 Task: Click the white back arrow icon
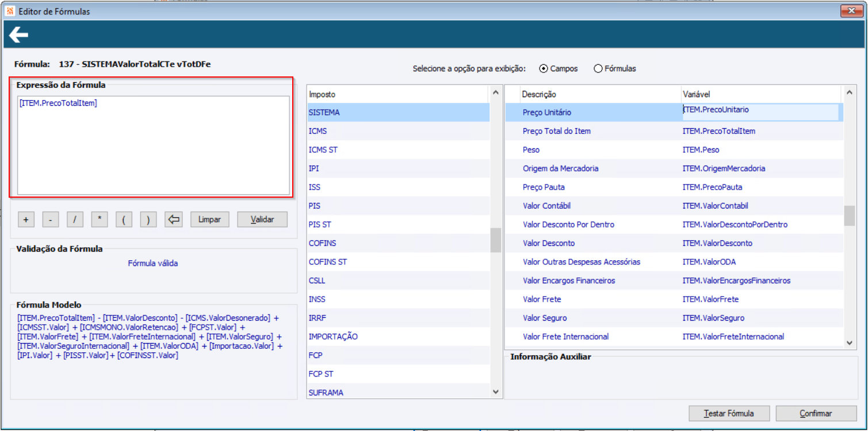click(x=18, y=36)
